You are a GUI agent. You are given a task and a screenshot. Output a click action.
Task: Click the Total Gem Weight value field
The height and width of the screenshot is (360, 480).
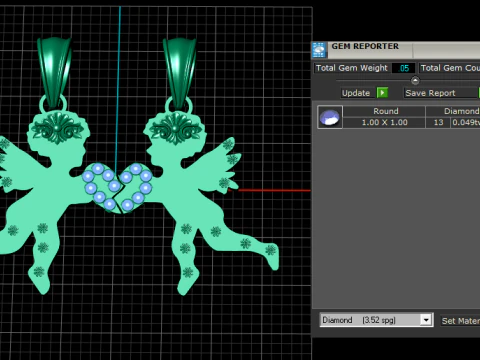point(403,68)
